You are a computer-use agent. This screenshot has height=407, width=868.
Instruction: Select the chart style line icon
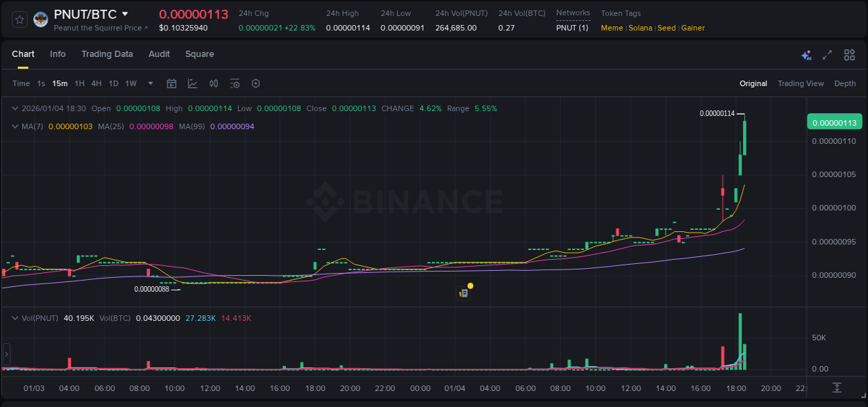[x=192, y=83]
